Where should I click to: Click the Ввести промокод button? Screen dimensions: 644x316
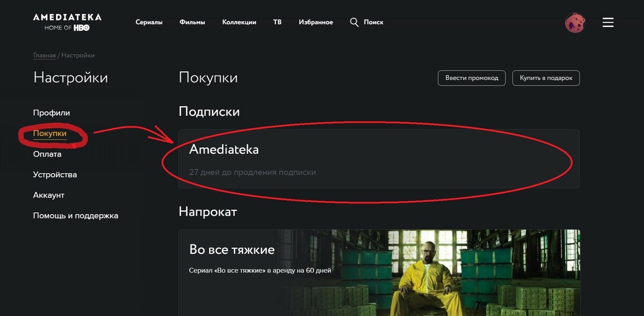tap(472, 78)
